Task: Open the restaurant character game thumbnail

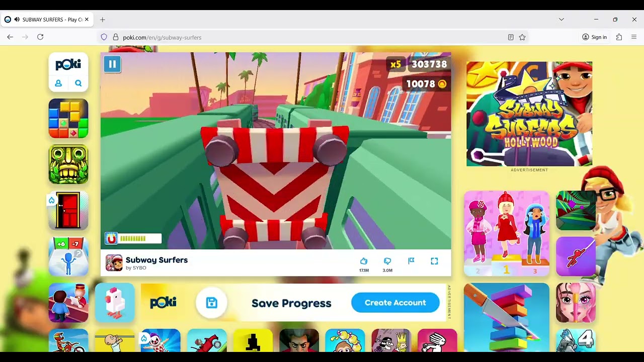Action: click(68, 303)
